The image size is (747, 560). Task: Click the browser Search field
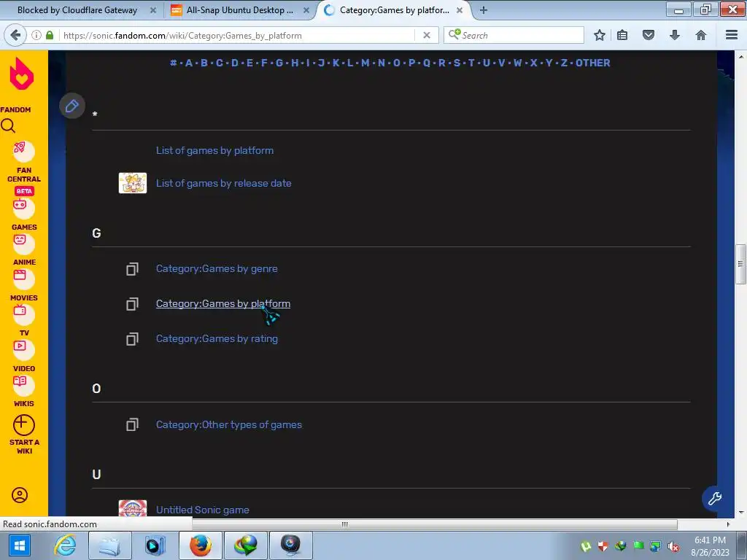514,35
